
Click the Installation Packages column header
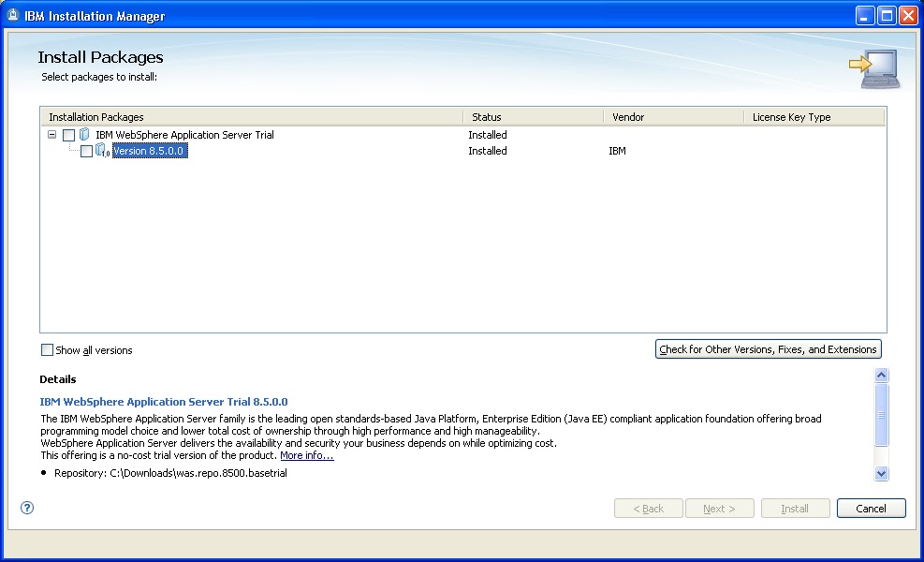point(251,117)
